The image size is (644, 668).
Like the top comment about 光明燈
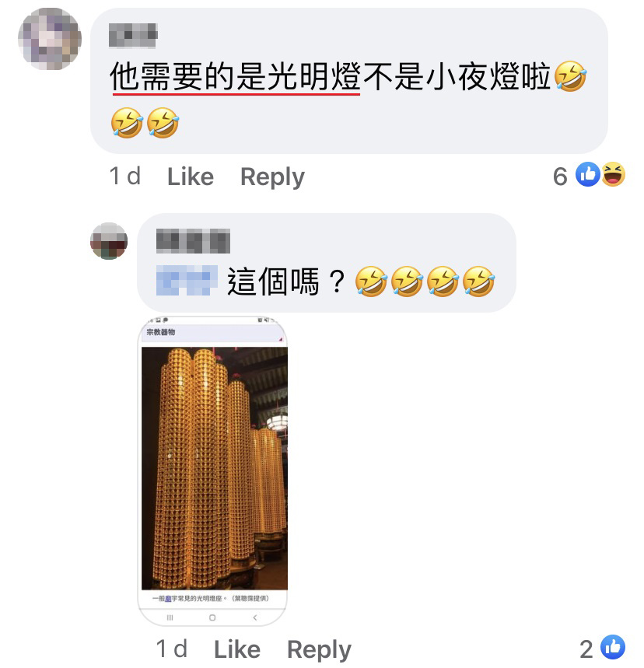click(x=191, y=177)
